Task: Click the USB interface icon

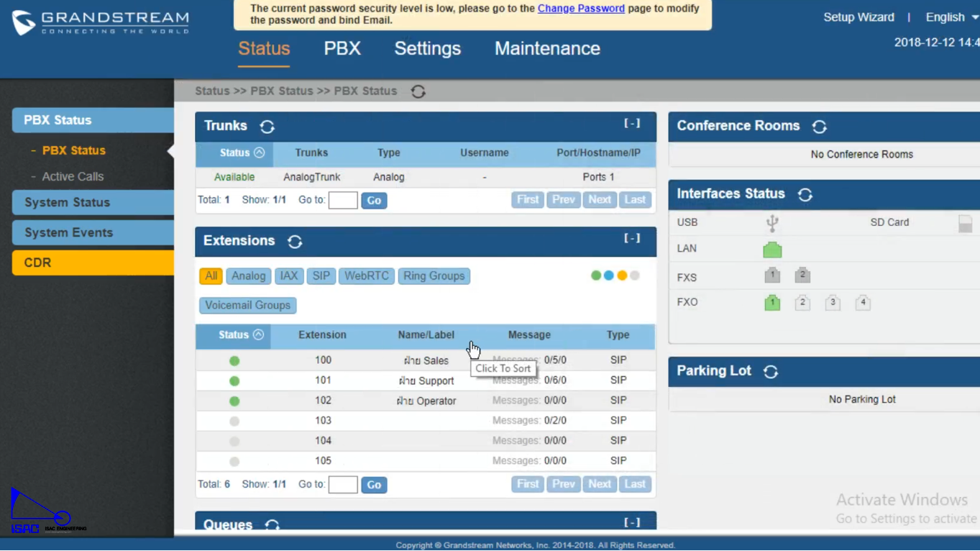Action: pyautogui.click(x=772, y=223)
